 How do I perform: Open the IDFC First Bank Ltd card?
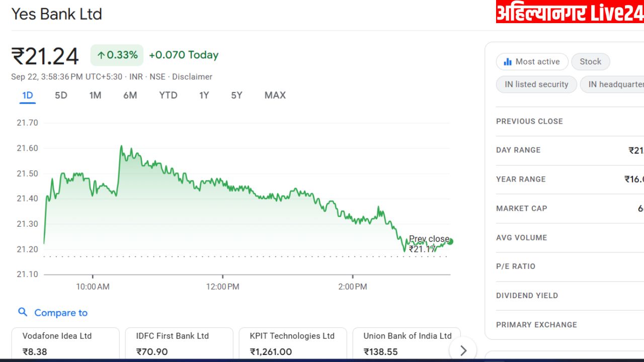pyautogui.click(x=179, y=344)
